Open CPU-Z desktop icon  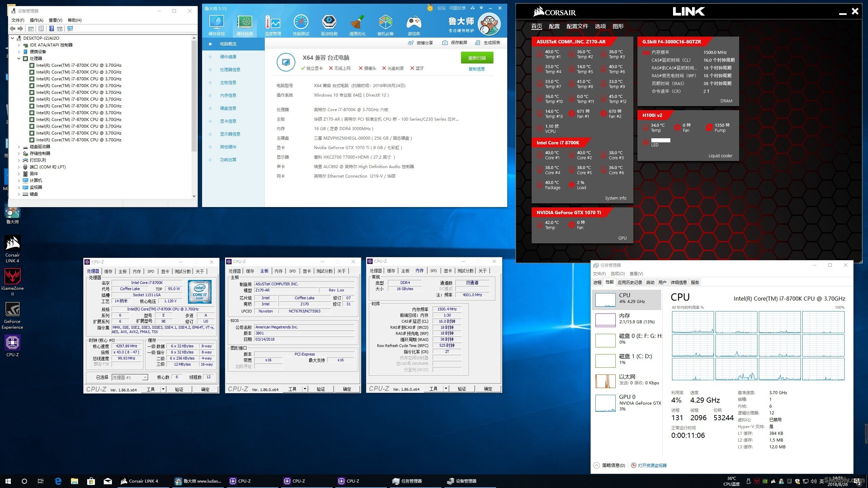tap(13, 346)
